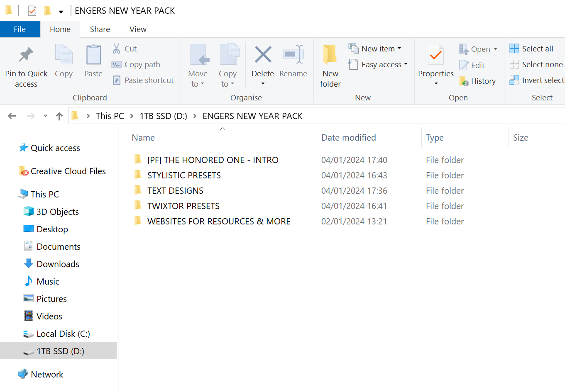Click the Delete X icon
The width and height of the screenshot is (565, 392).
click(x=263, y=55)
